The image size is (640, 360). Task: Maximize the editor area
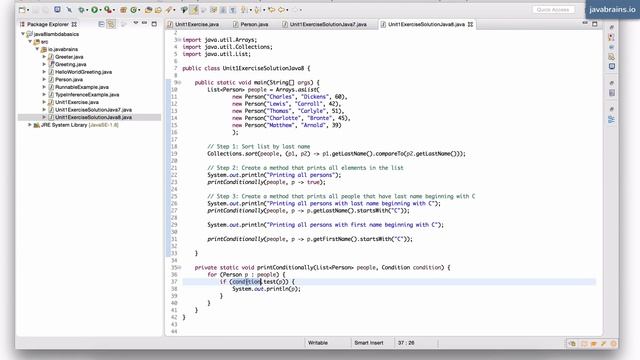[x=595, y=24]
